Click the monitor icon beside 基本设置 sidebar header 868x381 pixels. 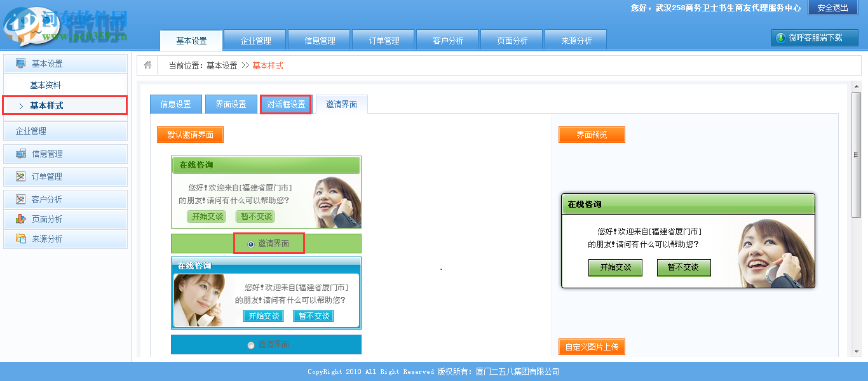[21, 63]
